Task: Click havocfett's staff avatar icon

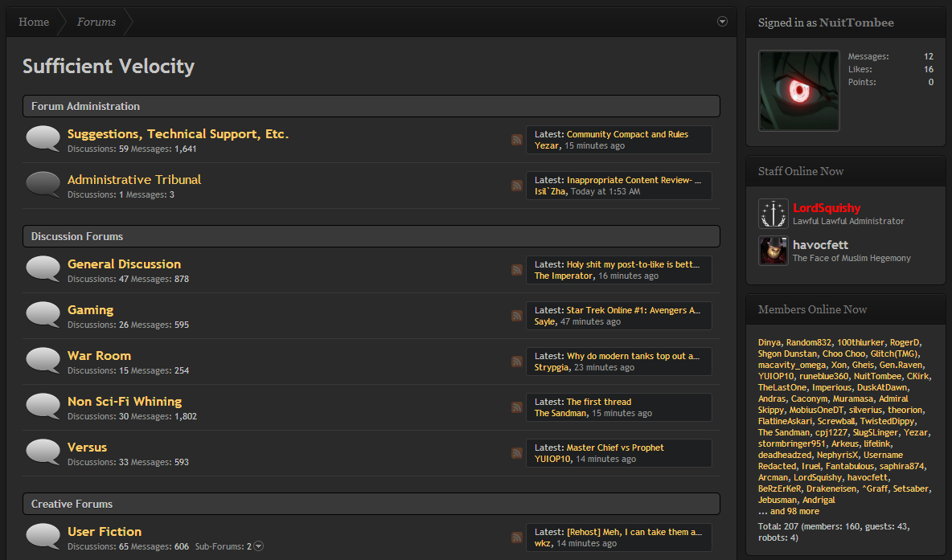Action: 773,251
